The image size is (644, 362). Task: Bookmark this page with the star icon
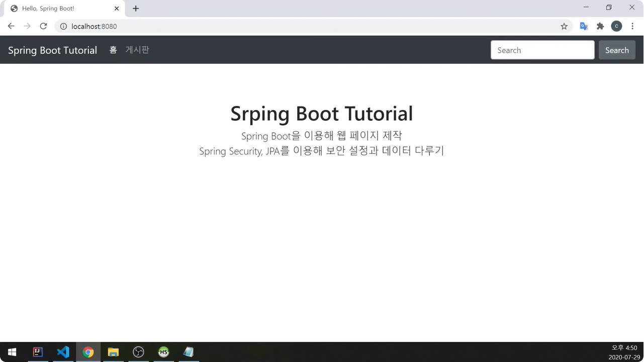pyautogui.click(x=564, y=26)
